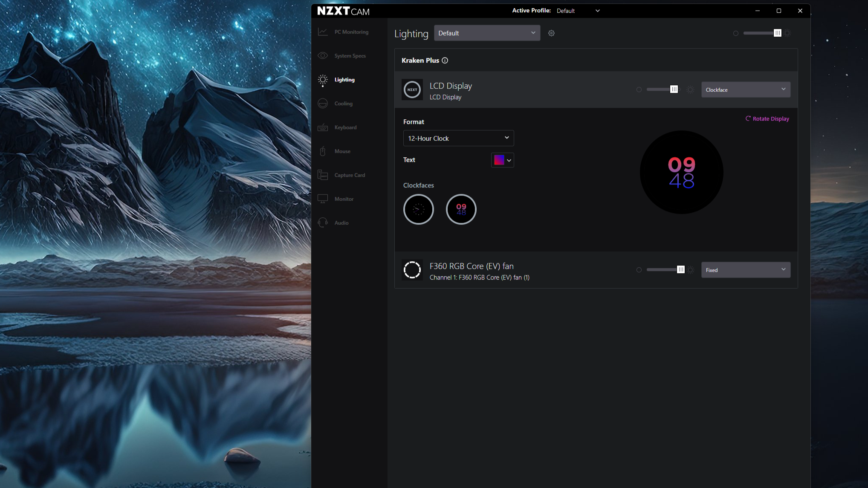The width and height of the screenshot is (868, 488).
Task: Click the large LCD clock preview
Action: (x=681, y=172)
